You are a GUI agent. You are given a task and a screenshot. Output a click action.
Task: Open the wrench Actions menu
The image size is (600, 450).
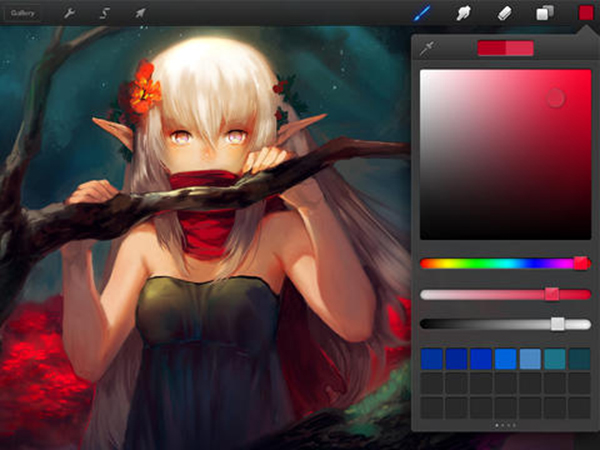click(69, 13)
